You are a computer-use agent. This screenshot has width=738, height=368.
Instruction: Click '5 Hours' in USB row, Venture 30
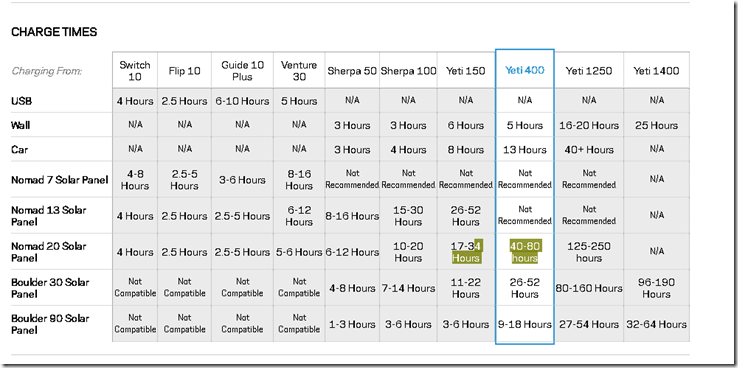299,101
